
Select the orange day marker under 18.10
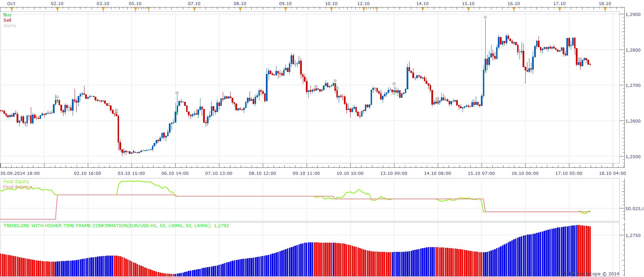click(x=605, y=10)
